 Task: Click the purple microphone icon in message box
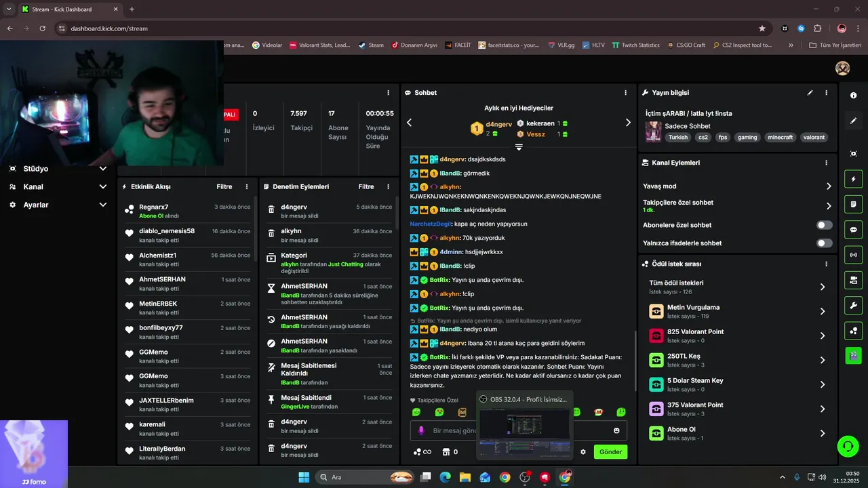[421, 430]
